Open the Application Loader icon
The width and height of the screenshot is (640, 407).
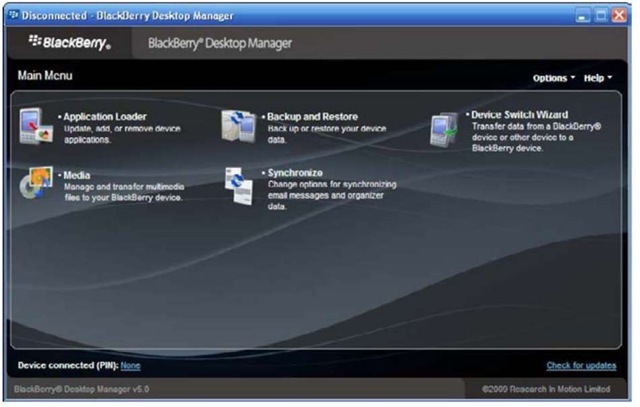36,126
